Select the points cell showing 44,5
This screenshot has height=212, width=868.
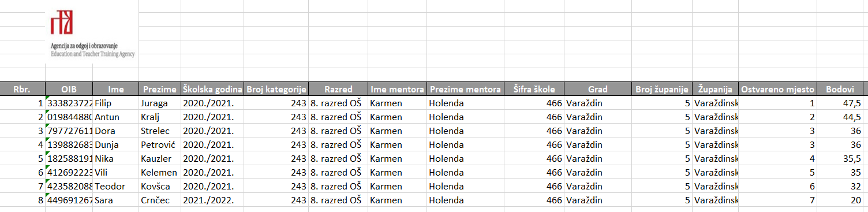click(840, 117)
